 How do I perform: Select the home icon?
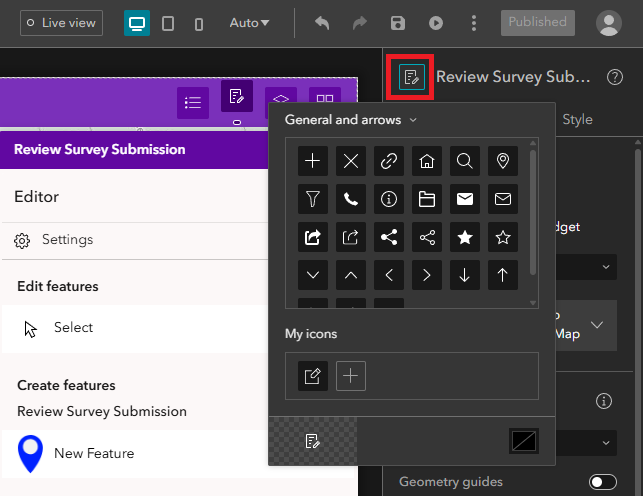(x=427, y=161)
